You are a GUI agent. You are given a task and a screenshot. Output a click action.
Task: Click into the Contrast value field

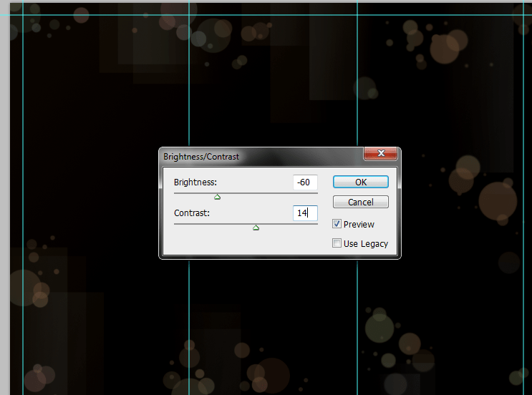coord(305,213)
